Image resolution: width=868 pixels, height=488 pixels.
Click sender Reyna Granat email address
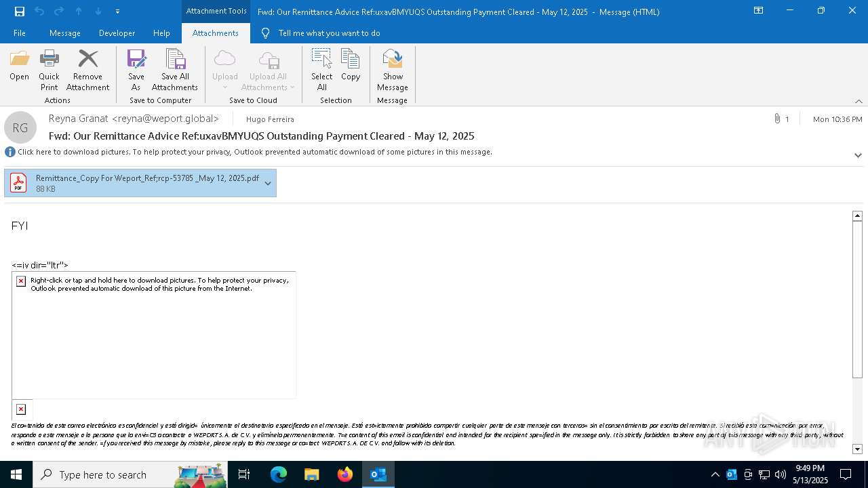pyautogui.click(x=134, y=119)
